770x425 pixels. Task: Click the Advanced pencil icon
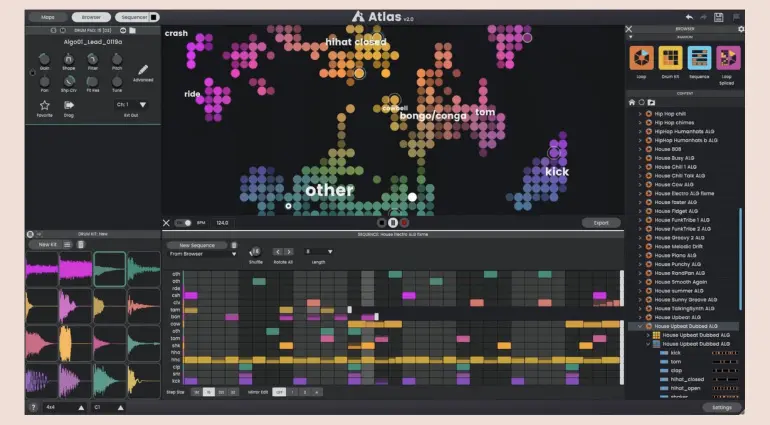(x=143, y=69)
